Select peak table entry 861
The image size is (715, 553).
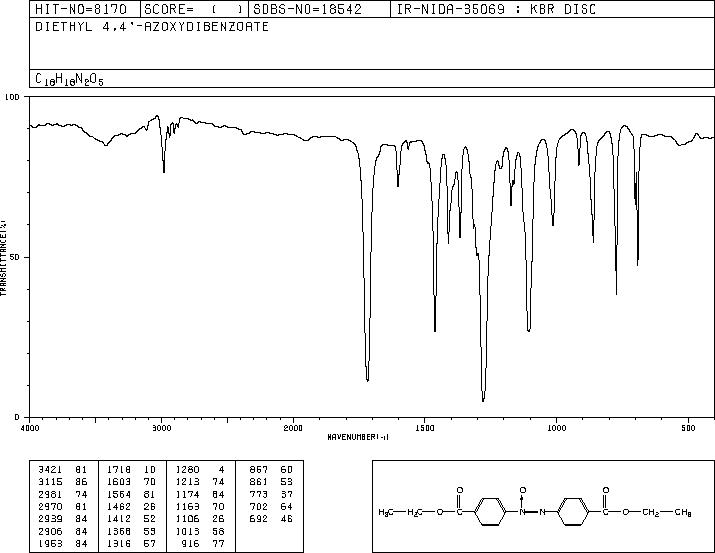tap(259, 482)
